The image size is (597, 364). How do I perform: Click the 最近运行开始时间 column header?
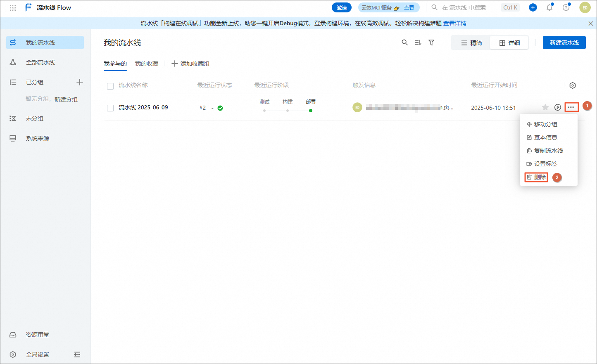pyautogui.click(x=494, y=85)
